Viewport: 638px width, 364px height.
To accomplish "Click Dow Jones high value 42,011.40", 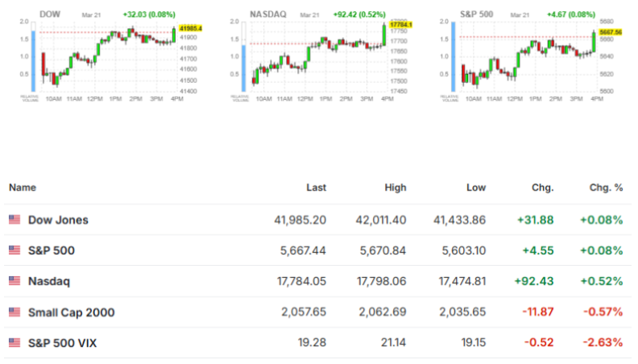I will point(381,220).
